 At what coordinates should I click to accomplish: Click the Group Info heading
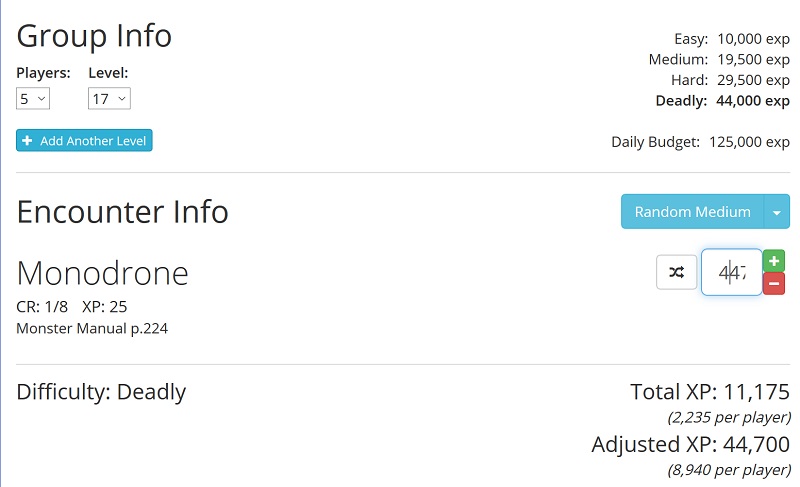(x=94, y=36)
